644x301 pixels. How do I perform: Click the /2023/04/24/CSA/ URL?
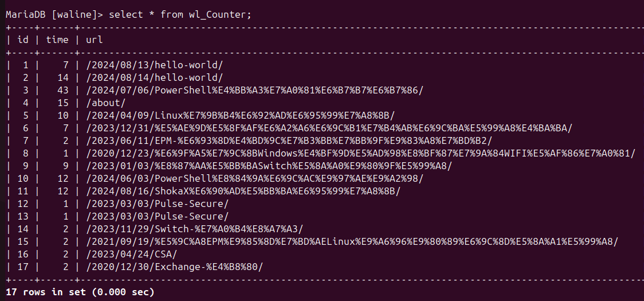pyautogui.click(x=131, y=254)
